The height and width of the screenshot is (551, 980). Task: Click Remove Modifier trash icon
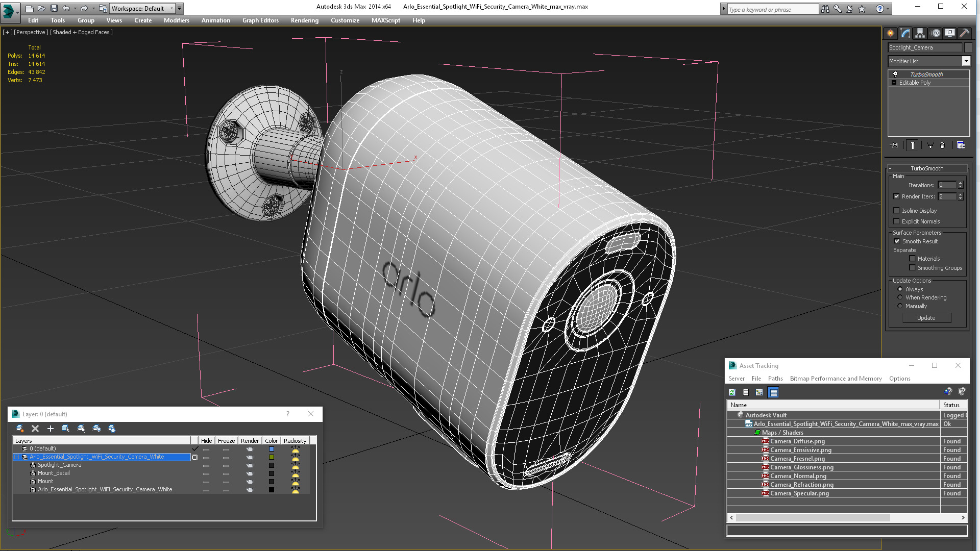click(x=943, y=145)
